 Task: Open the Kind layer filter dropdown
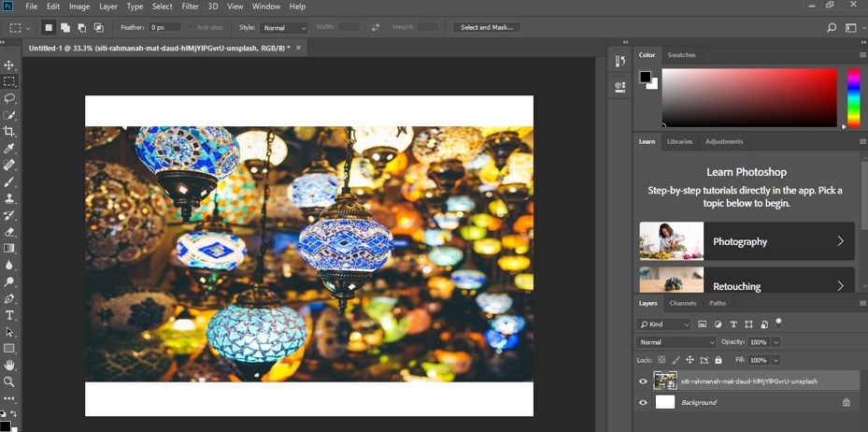click(x=663, y=324)
